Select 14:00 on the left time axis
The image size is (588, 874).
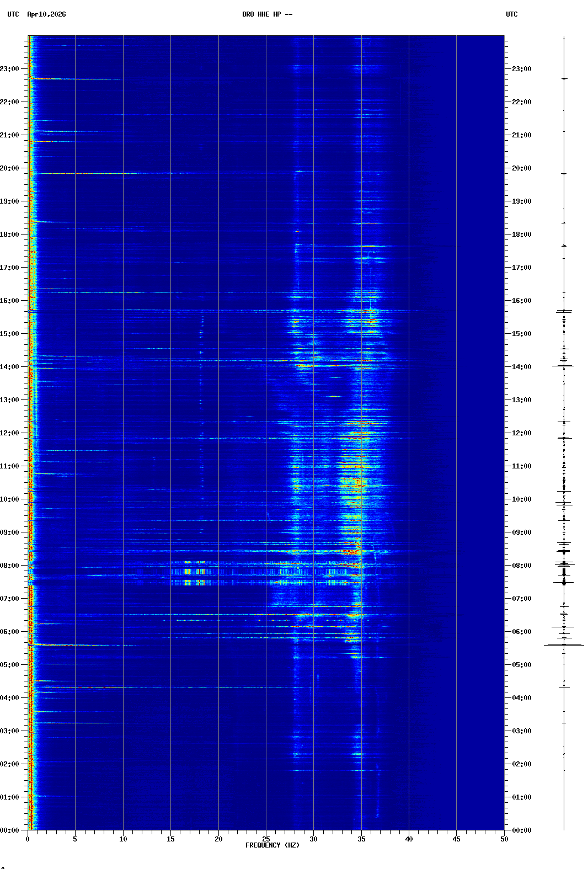tap(9, 367)
